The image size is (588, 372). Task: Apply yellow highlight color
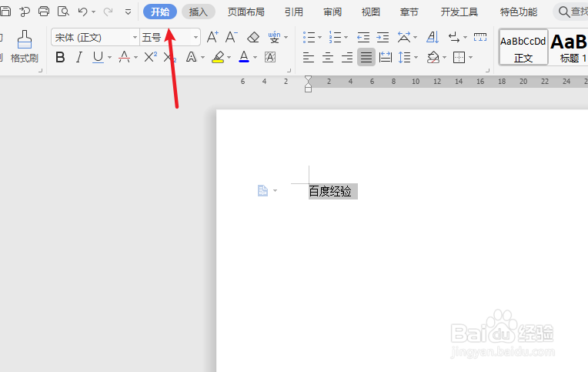218,57
